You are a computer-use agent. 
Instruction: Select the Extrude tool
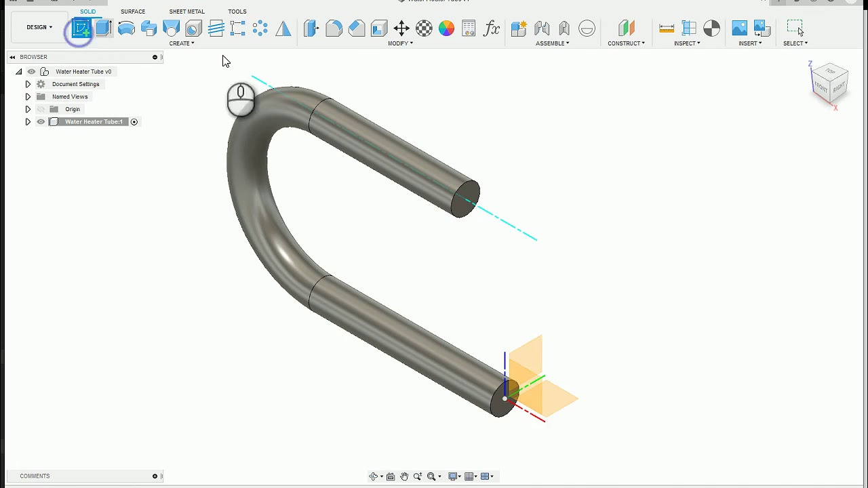pyautogui.click(x=104, y=28)
